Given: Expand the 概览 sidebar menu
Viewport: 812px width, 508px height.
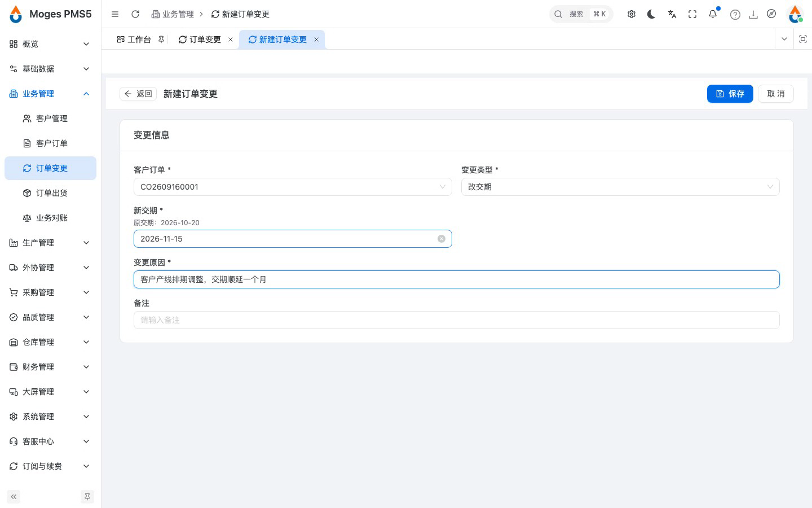Looking at the screenshot, I should pos(50,44).
